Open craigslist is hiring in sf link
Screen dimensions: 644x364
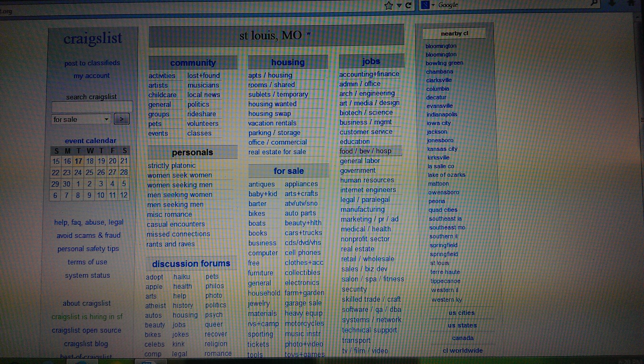click(87, 317)
